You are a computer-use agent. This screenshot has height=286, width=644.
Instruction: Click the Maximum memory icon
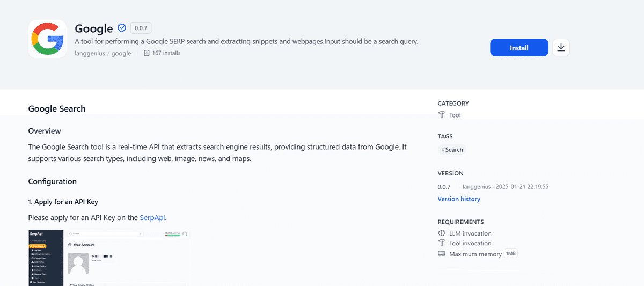pos(442,254)
